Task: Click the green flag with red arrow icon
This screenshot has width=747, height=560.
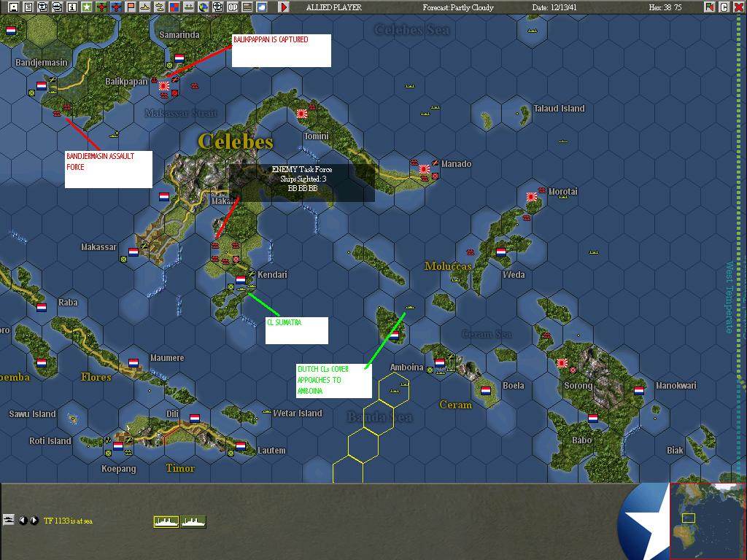Action: (709, 7)
